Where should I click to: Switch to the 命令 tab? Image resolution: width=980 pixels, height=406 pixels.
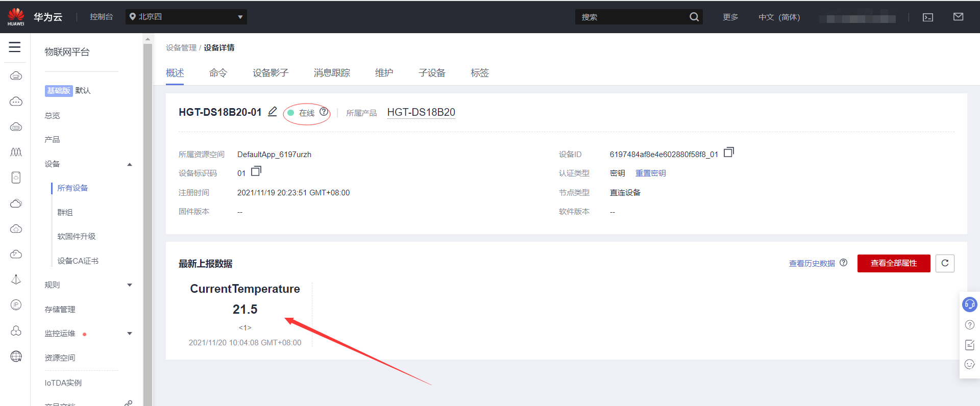218,73
